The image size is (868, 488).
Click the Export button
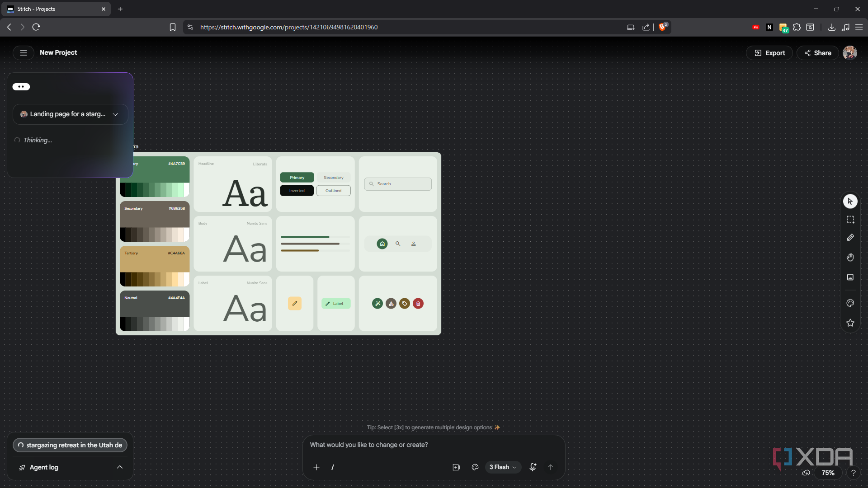tap(769, 53)
